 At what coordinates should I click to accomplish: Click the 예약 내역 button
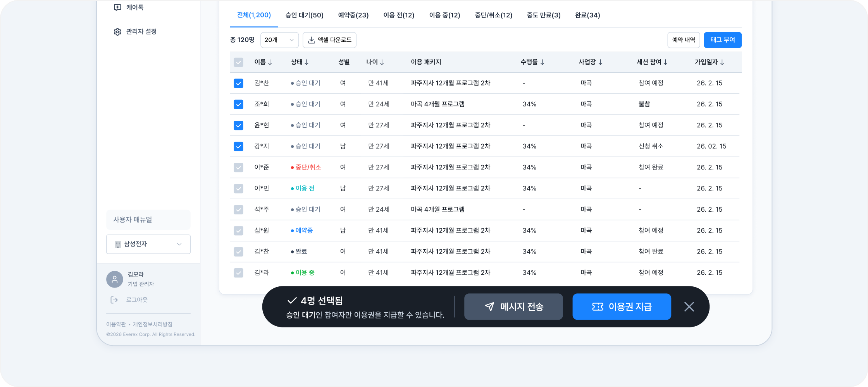click(x=684, y=40)
